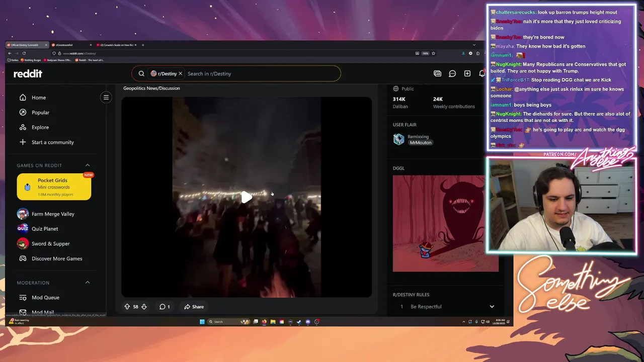The width and height of the screenshot is (644, 362).
Task: Open the browser tab list dropdown
Action: [x=473, y=45]
